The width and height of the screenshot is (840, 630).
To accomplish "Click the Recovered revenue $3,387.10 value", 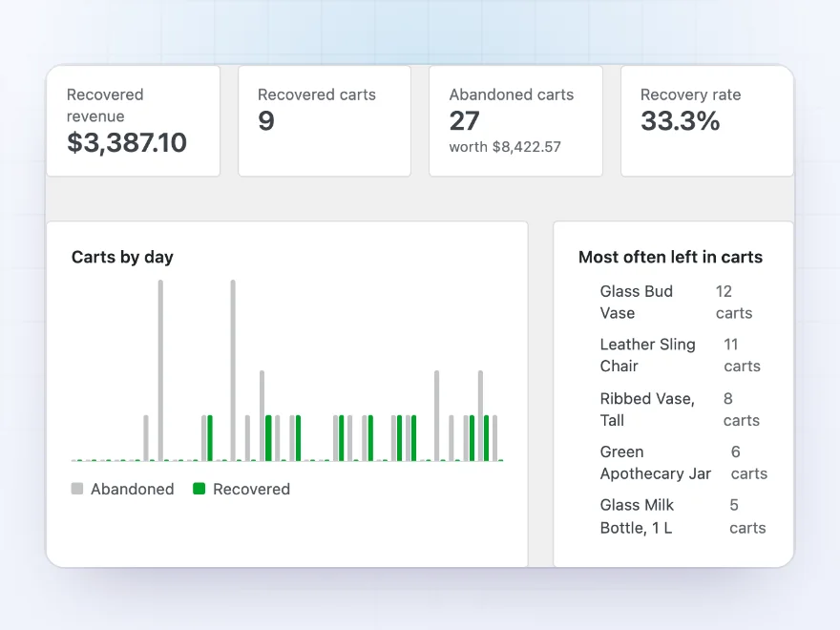I will pos(126,142).
